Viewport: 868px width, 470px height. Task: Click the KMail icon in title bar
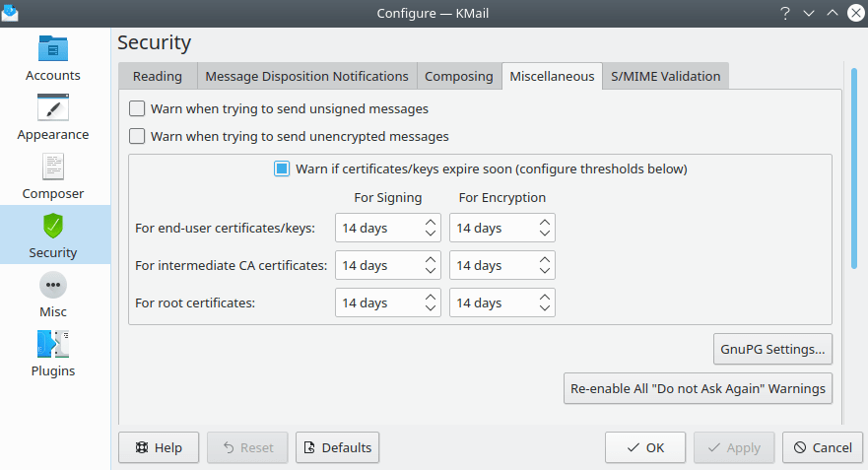(x=10, y=13)
